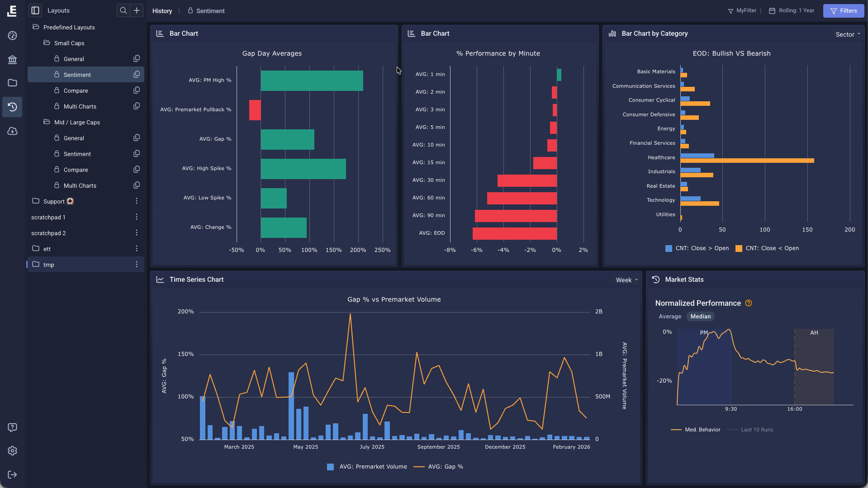
Task: Click the Filters button
Action: [x=843, y=11]
